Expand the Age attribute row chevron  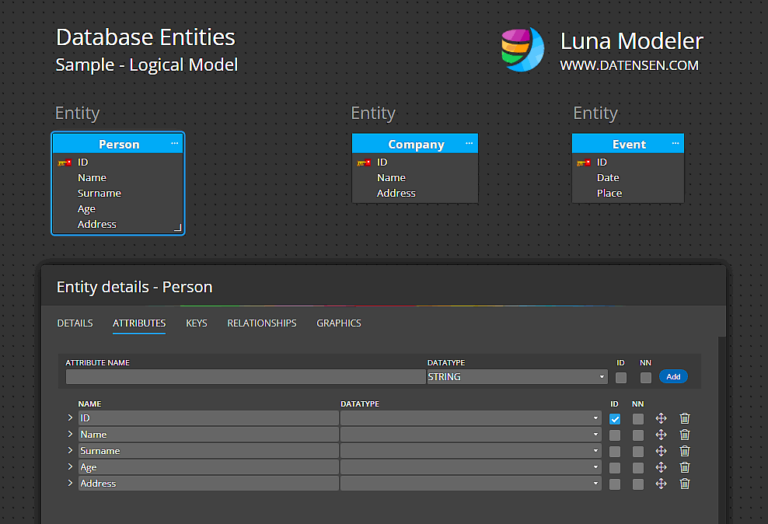click(70, 467)
